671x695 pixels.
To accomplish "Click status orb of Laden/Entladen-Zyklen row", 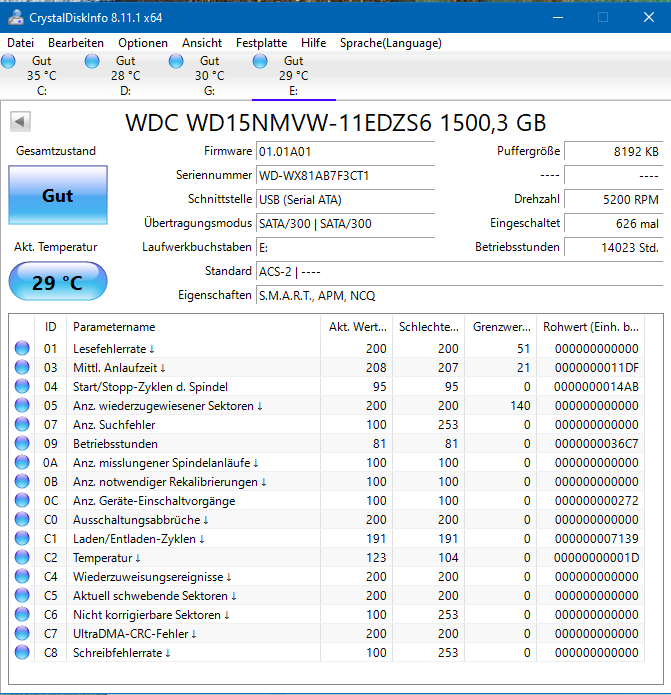I will click(x=22, y=539).
